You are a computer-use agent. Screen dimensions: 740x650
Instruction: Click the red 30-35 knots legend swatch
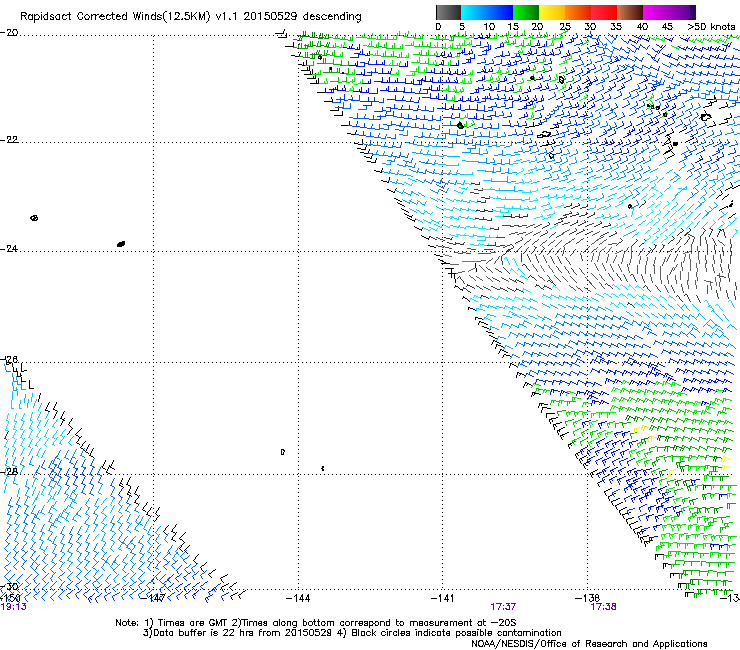(604, 12)
